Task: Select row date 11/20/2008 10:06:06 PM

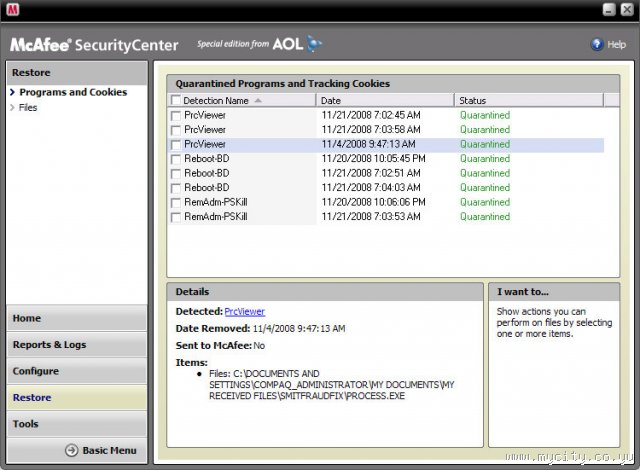Action: 373,202
